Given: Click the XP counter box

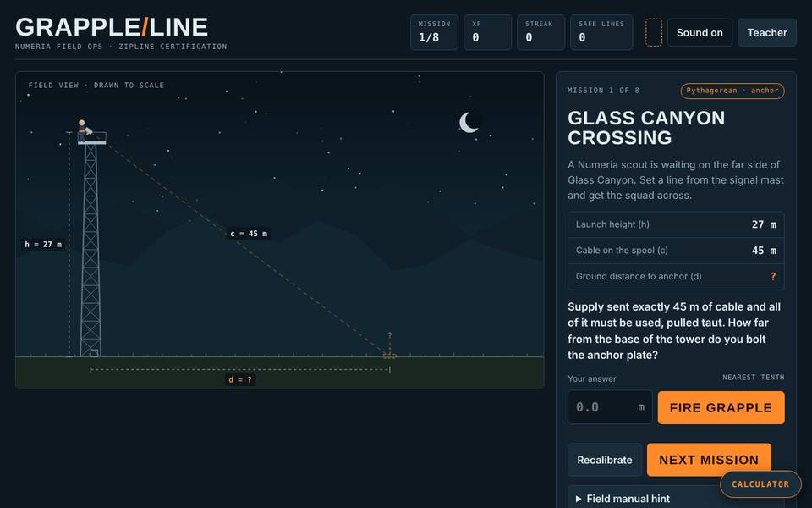Looking at the screenshot, I should click(487, 32).
